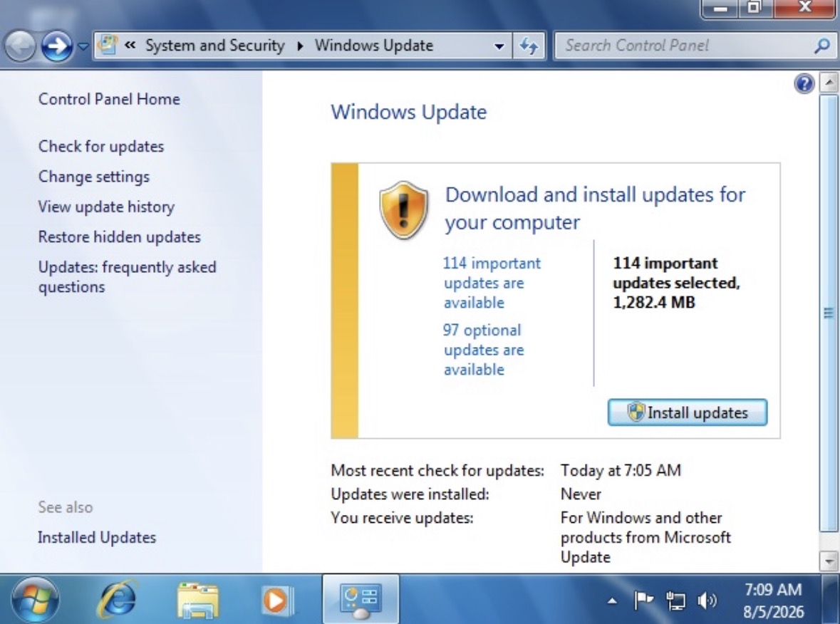Screen dimensions: 840x624
Task: Click the Never value for updates installed
Action: pos(581,494)
